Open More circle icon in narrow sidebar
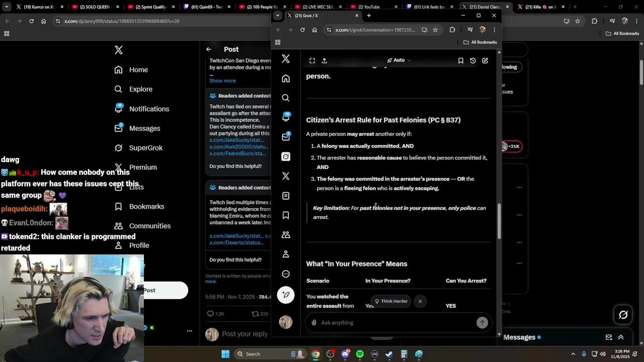 pyautogui.click(x=286, y=274)
